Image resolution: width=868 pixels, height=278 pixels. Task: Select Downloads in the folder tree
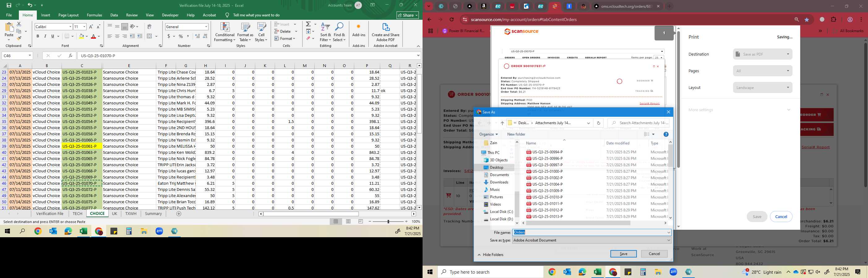pyautogui.click(x=499, y=182)
